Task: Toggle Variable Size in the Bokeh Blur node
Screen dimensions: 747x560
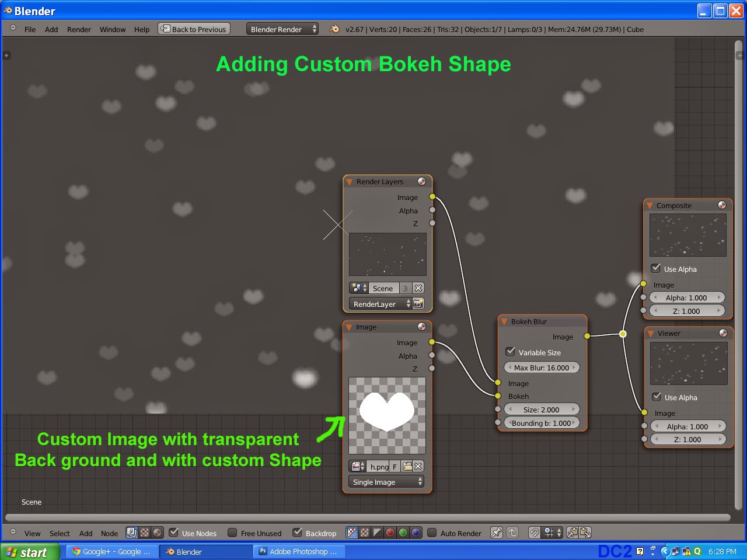Action: tap(511, 351)
